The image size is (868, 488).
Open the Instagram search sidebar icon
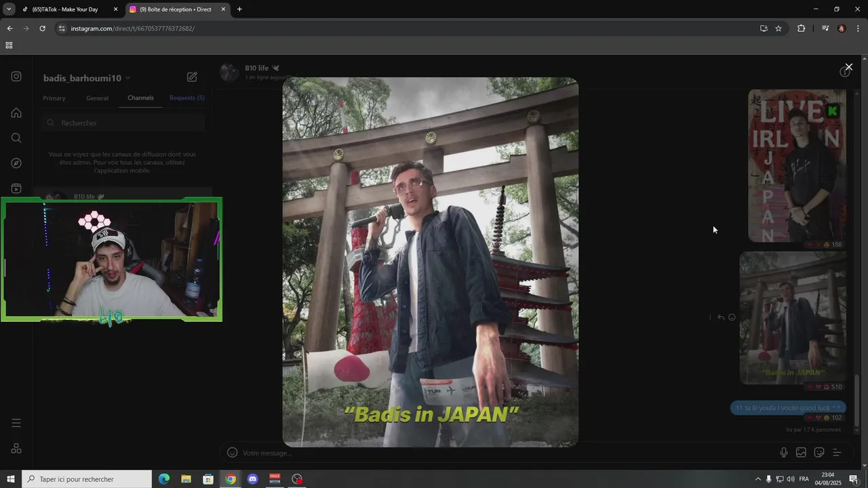coord(16,138)
